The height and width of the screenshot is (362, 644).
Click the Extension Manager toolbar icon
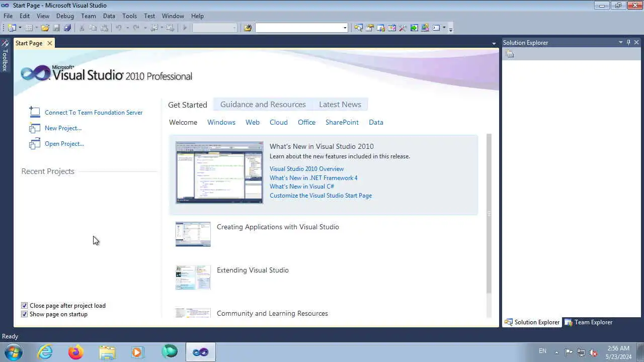click(425, 28)
